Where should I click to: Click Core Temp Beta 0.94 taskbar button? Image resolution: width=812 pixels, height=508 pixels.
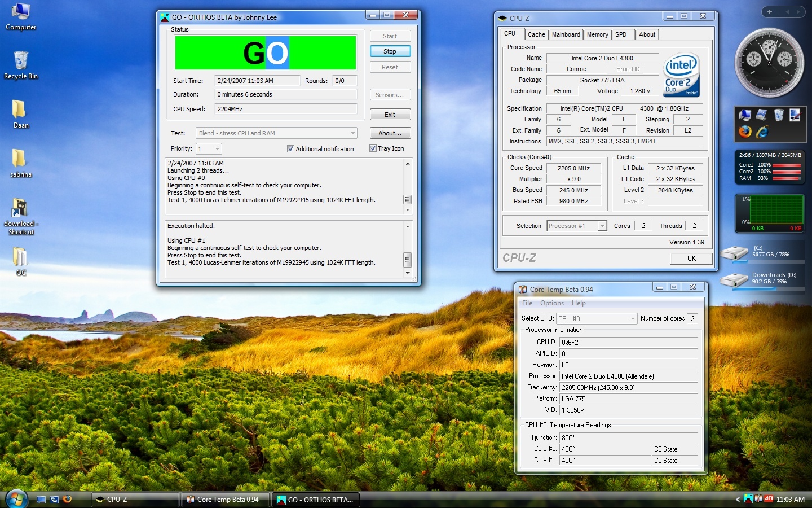point(226,500)
